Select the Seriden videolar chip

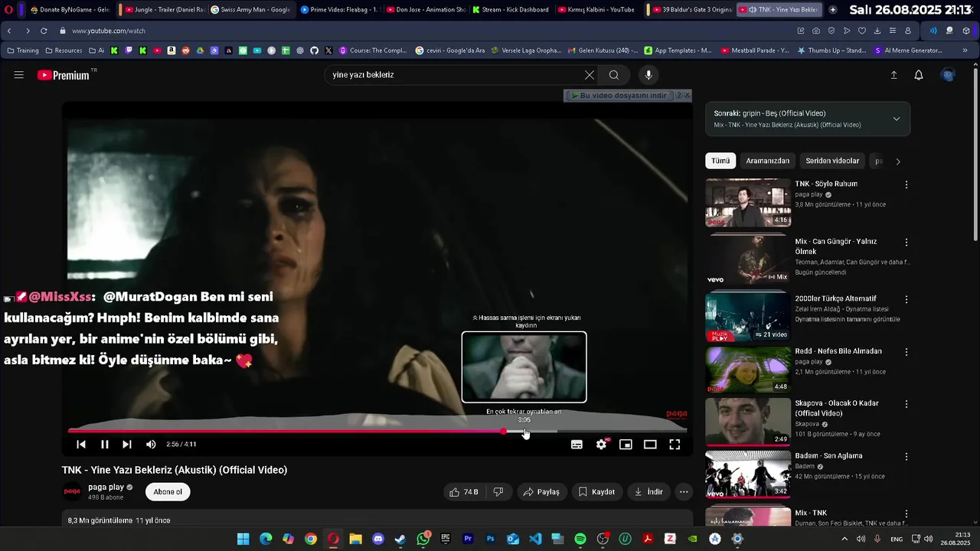832,161
